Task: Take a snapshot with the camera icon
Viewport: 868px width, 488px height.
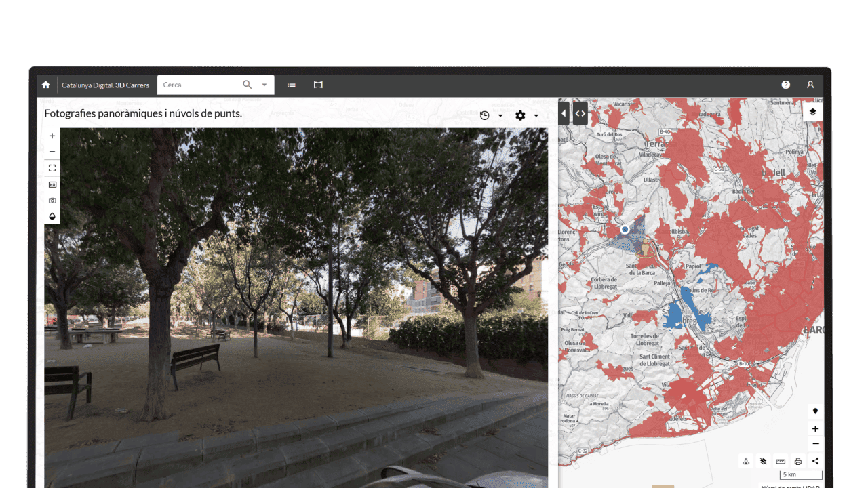Action: pos(52,201)
